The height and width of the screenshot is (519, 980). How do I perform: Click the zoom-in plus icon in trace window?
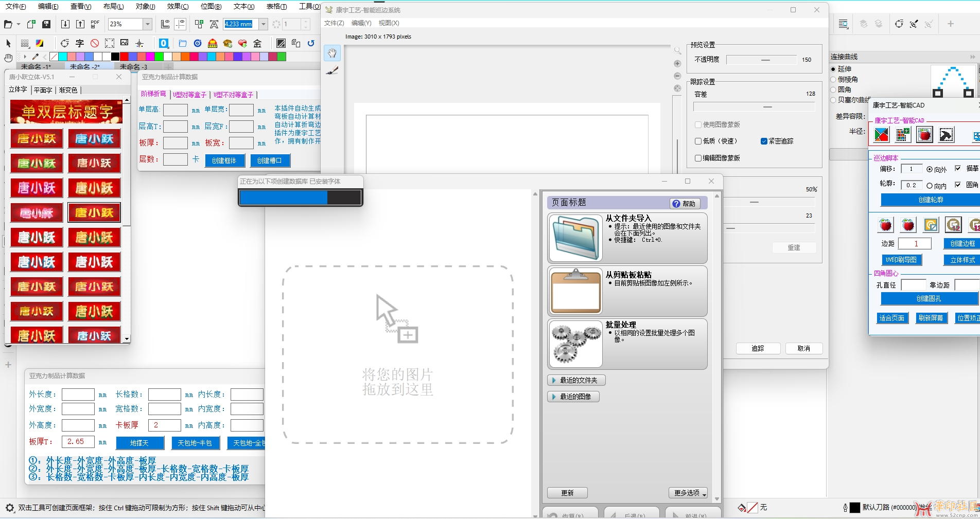[677, 64]
